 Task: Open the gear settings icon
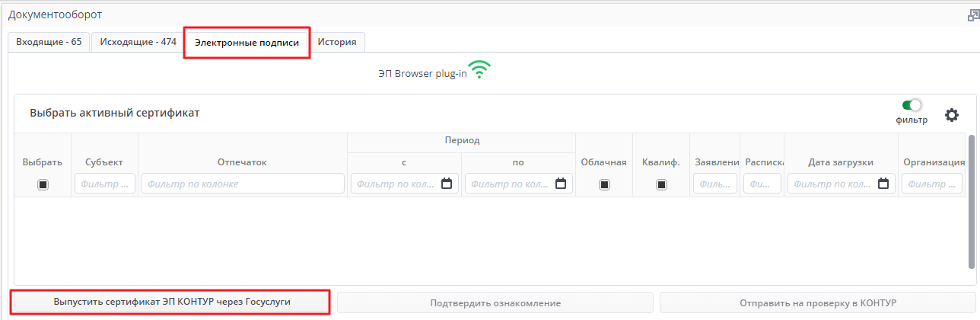coord(952,115)
